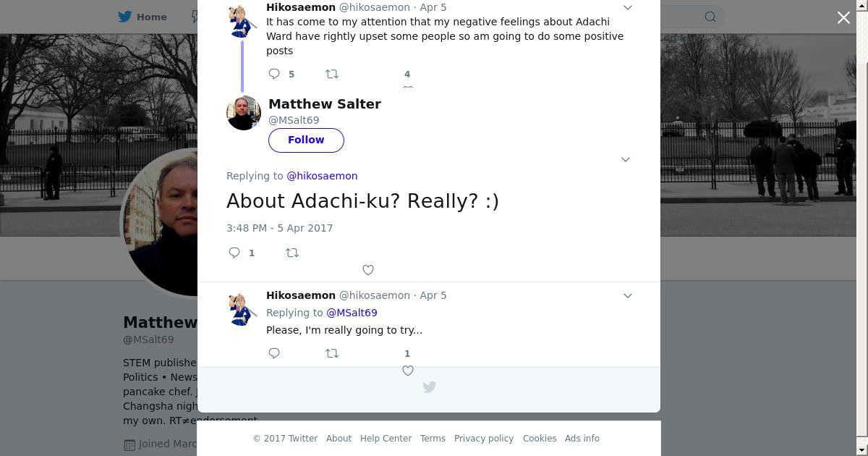This screenshot has height=456, width=868.
Task: Open the Help Center footer link
Action: (x=386, y=439)
